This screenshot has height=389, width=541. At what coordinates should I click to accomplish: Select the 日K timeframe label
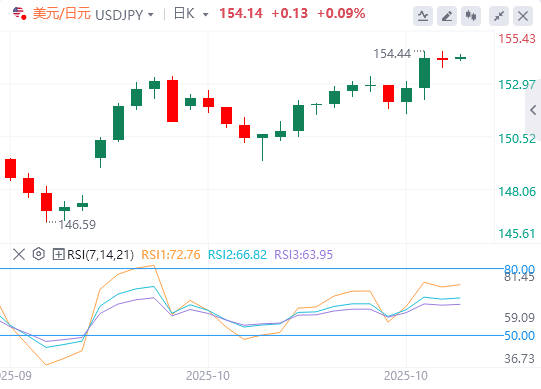coord(185,14)
